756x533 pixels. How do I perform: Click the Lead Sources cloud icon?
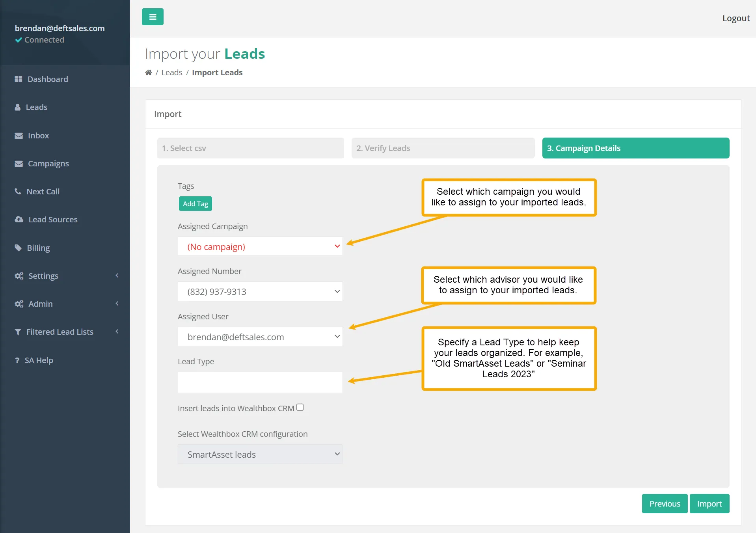tap(19, 220)
